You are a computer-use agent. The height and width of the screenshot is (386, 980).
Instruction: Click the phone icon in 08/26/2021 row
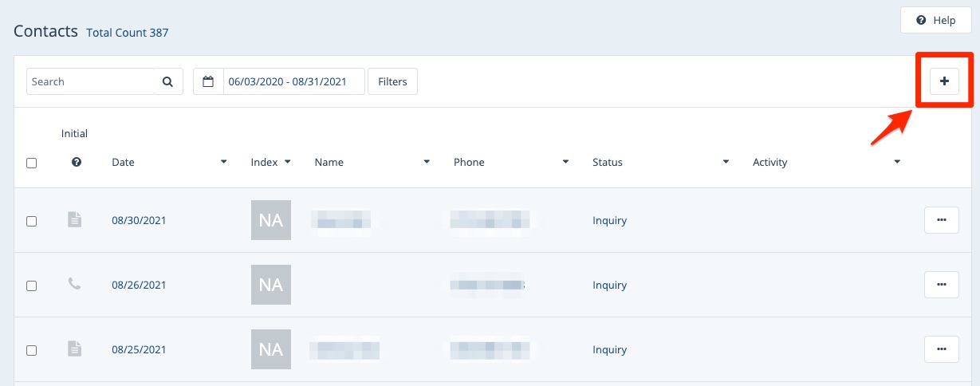[x=74, y=283]
